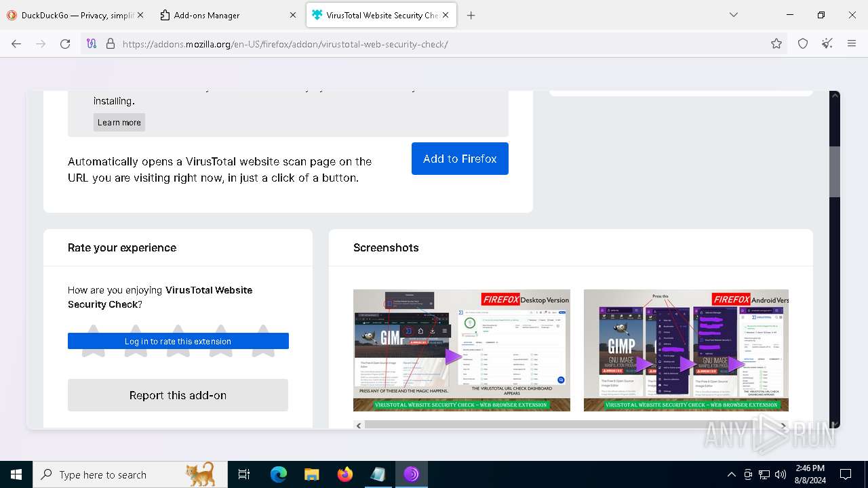Open the shield protection icon in toolbar
The image size is (868, 488).
tap(803, 43)
